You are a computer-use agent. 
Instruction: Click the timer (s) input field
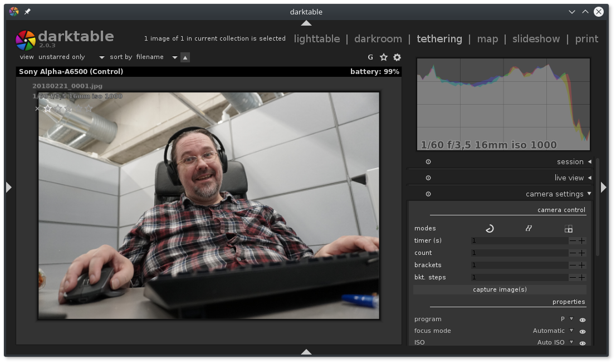519,240
